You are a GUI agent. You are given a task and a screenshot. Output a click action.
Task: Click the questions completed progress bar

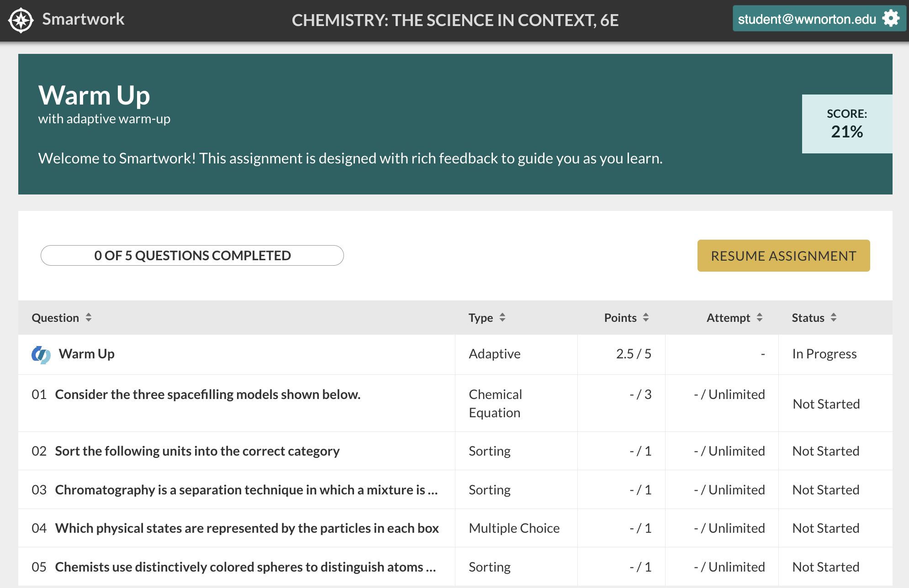click(192, 256)
